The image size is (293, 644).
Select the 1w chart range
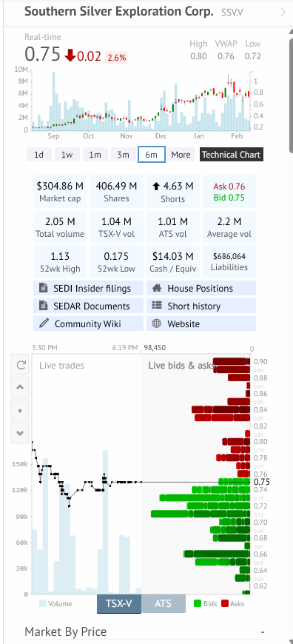67,155
